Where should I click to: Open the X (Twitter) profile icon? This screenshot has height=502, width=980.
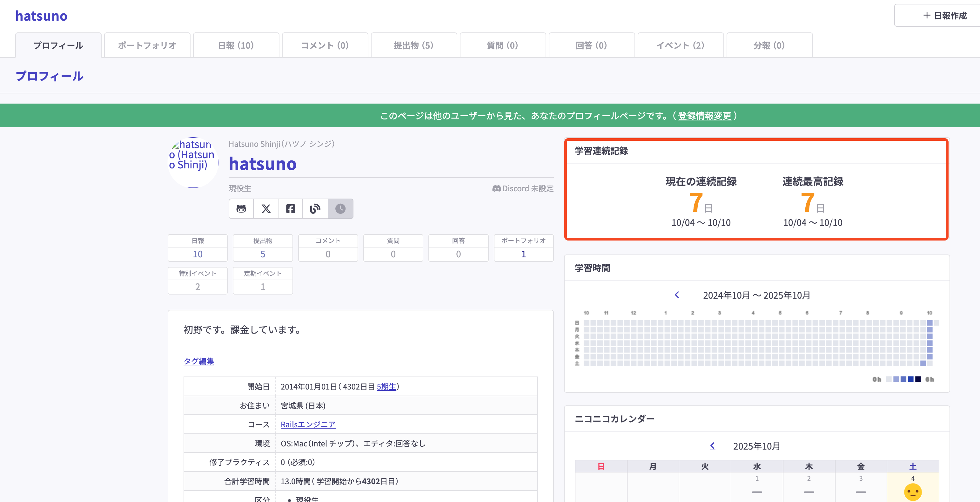tap(266, 208)
